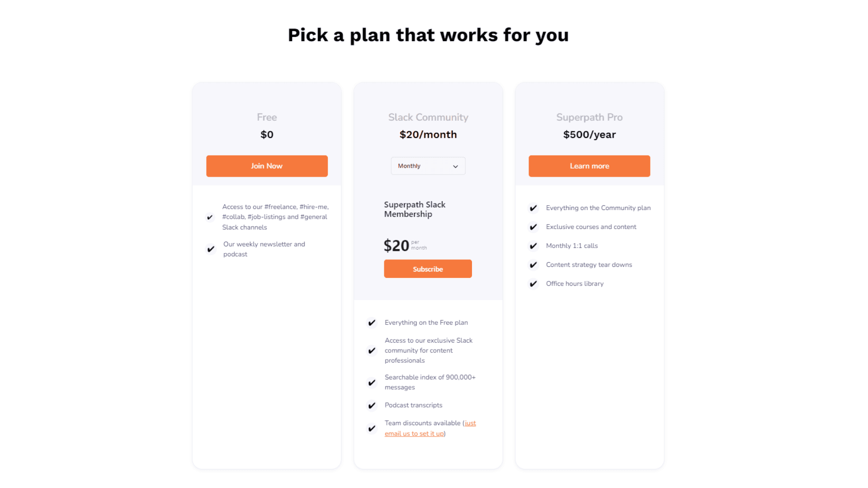The image size is (868, 488).
Task: Click Learn more for Superpath Pro
Action: (x=589, y=166)
